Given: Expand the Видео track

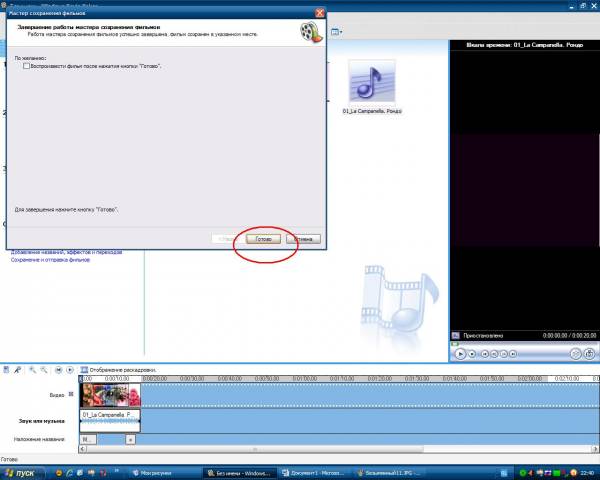Looking at the screenshot, I should pyautogui.click(x=71, y=394).
